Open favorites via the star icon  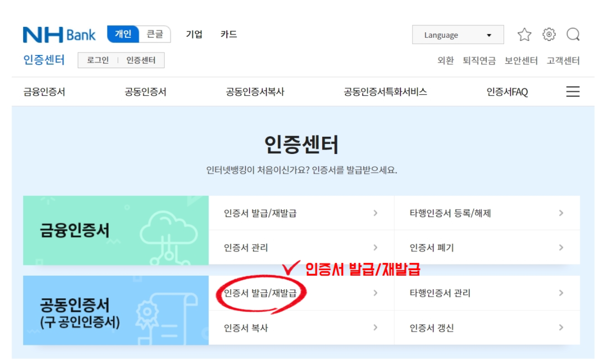point(524,34)
